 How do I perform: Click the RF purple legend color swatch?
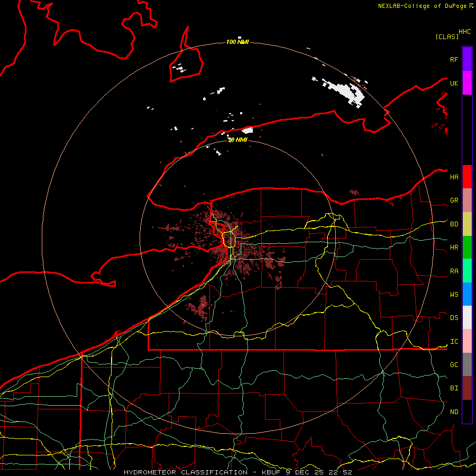tap(467, 59)
